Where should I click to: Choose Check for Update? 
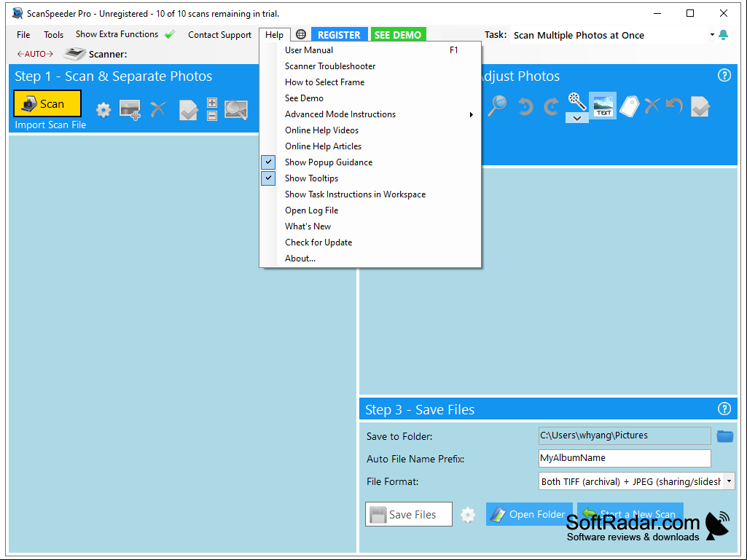tap(370, 242)
